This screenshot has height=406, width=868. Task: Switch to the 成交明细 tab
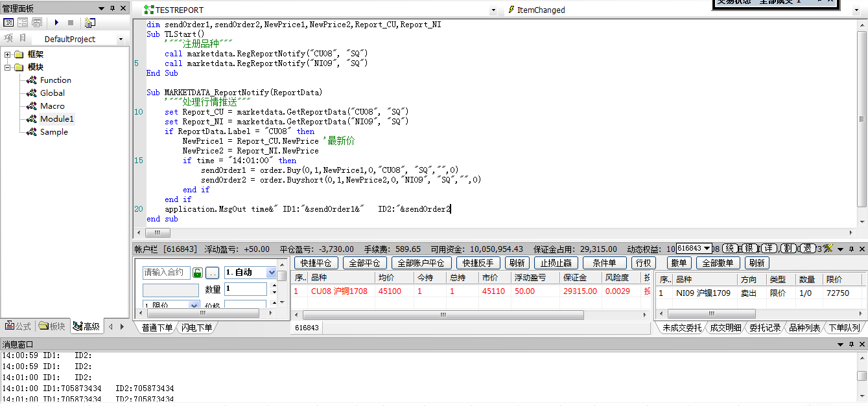coord(725,328)
